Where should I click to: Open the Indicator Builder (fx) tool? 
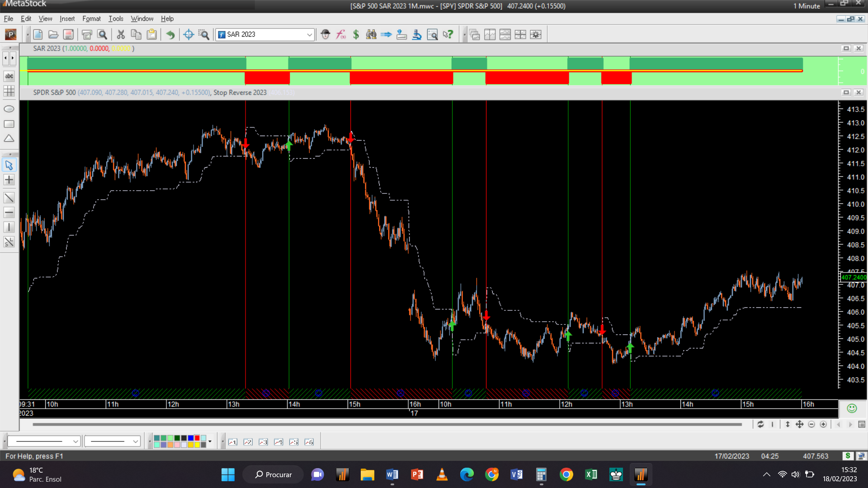[341, 34]
